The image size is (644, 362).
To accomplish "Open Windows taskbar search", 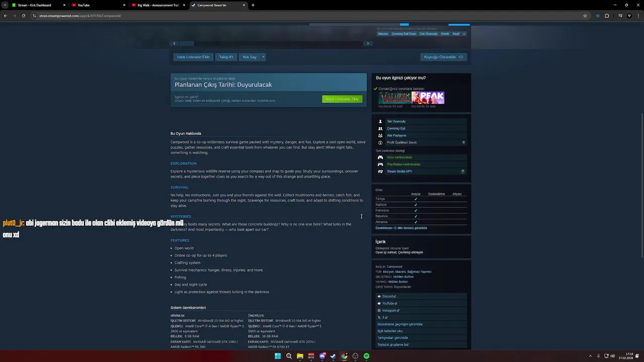I will (x=289, y=356).
